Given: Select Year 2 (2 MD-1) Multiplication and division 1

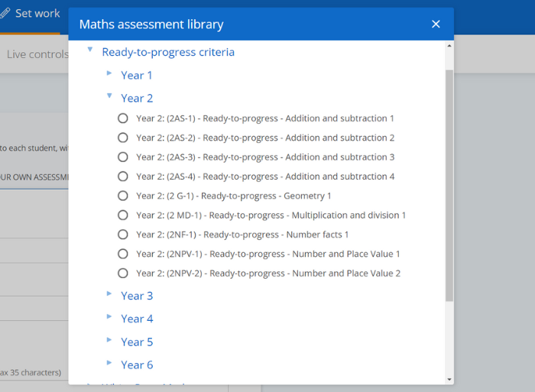Looking at the screenshot, I should (x=123, y=215).
